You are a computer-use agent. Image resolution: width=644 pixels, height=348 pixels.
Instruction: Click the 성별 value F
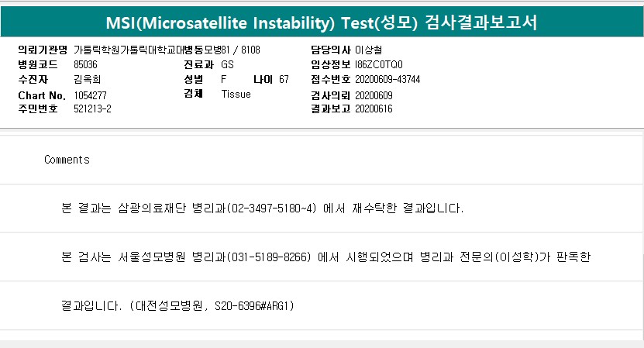[x=224, y=80]
